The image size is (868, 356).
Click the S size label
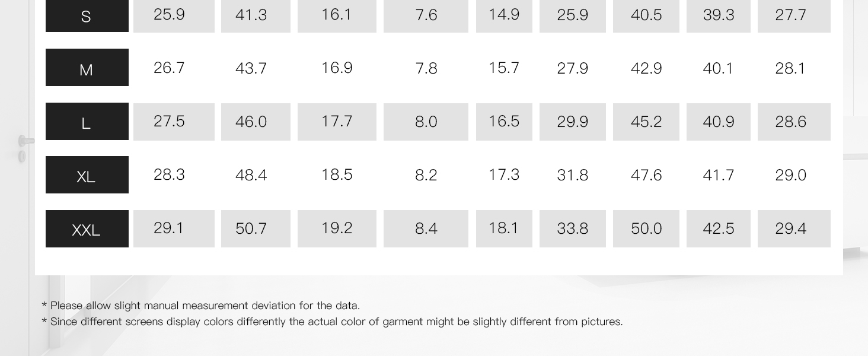87,16
